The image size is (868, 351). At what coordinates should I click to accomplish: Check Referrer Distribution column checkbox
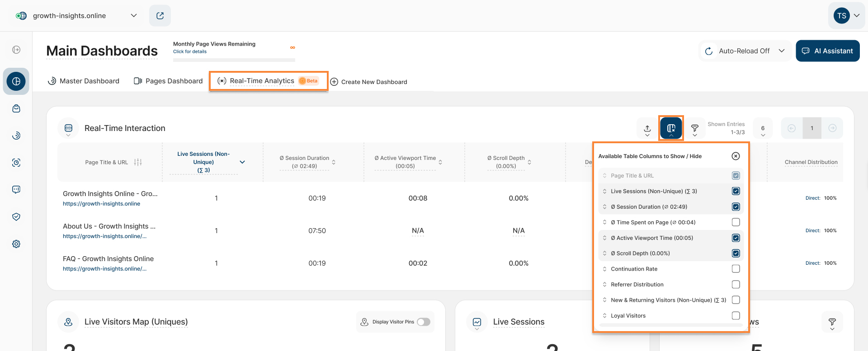(x=736, y=285)
